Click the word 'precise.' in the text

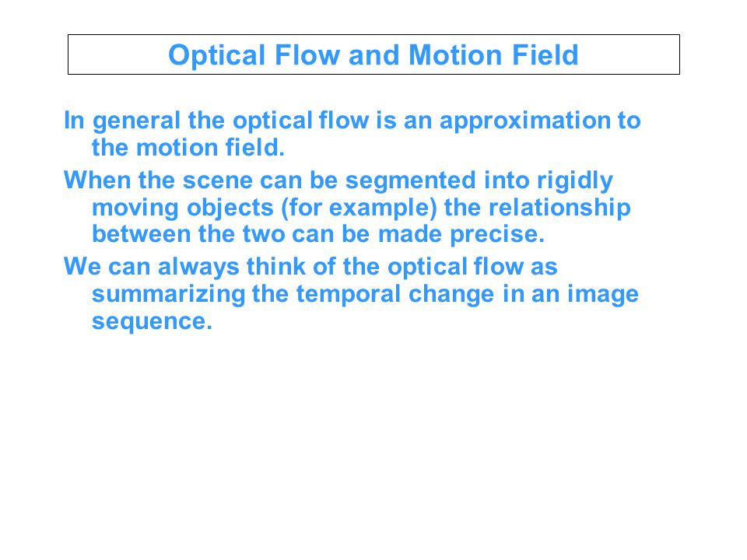497,235
